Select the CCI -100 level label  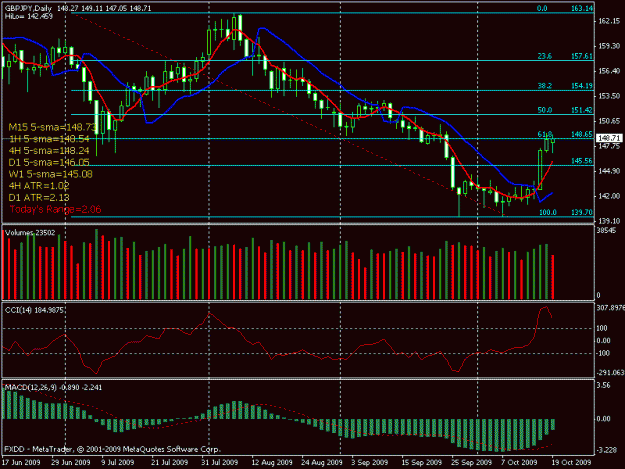tap(603, 353)
